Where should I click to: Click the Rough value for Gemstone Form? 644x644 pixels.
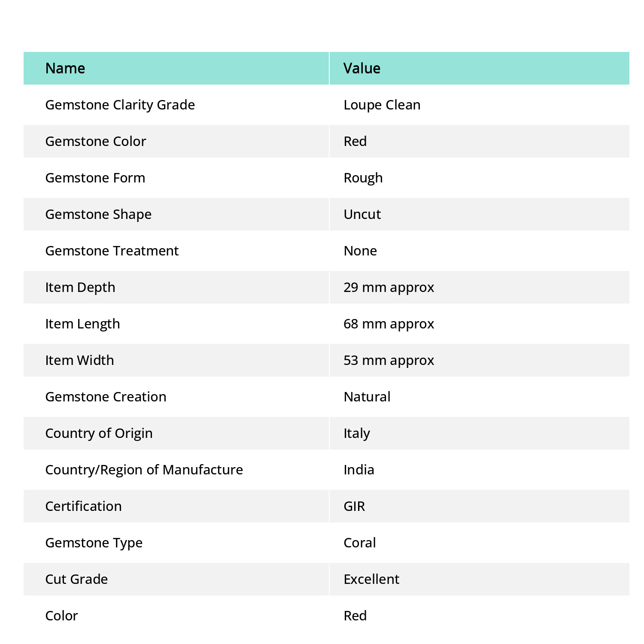363,178
